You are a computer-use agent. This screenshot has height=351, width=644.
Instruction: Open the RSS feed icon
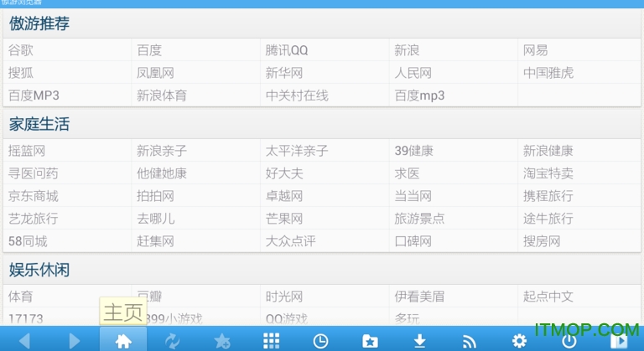(470, 340)
